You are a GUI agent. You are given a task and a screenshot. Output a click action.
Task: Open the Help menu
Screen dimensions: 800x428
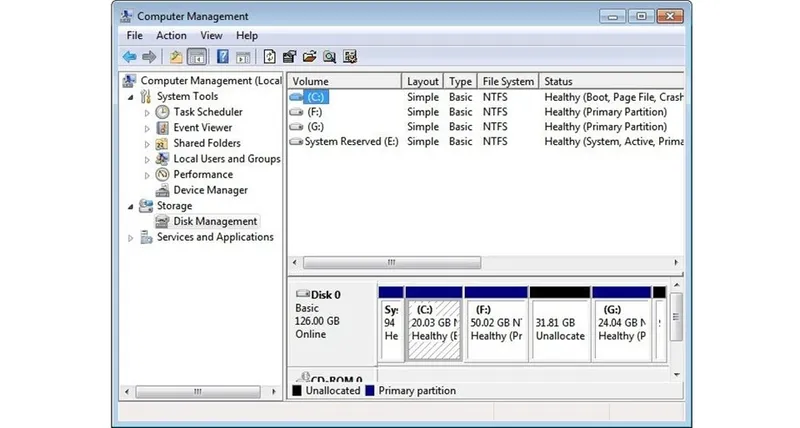point(246,36)
